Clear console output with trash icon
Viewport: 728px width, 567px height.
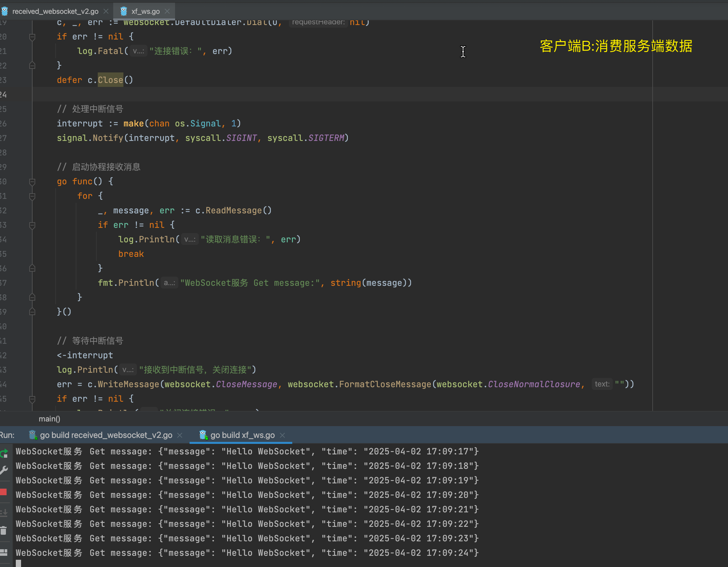(x=4, y=531)
